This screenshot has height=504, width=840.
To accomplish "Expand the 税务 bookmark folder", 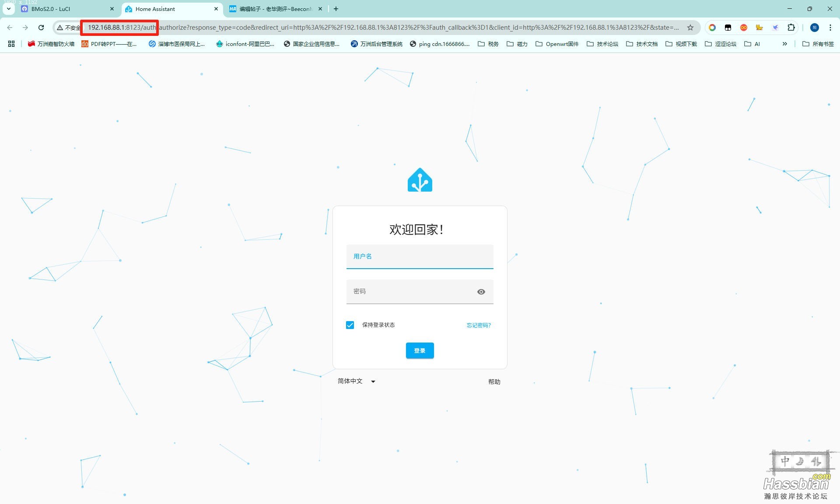I will click(488, 44).
